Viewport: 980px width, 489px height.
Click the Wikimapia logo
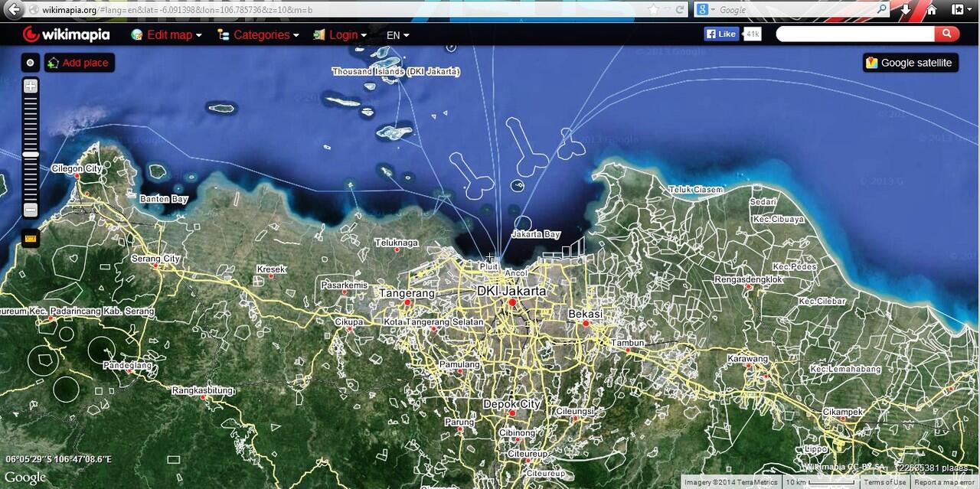pos(67,34)
